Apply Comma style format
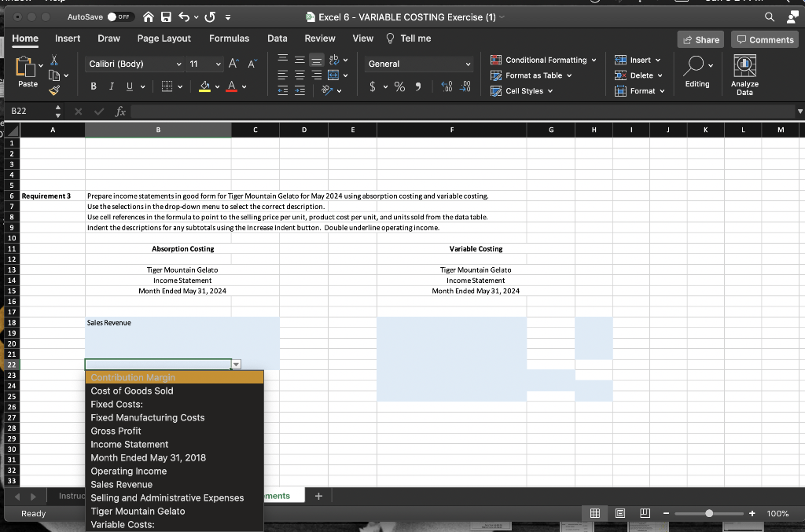The width and height of the screenshot is (805, 532). pos(418,86)
